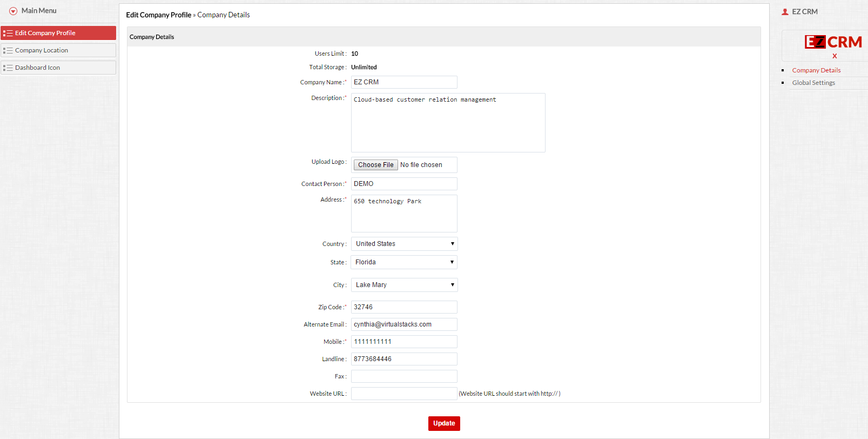This screenshot has width=868, height=439.
Task: Focus the Alternate Email field
Action: (x=404, y=324)
